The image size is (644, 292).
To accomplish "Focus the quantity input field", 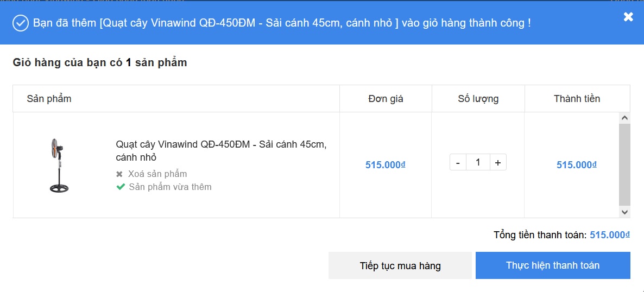I will (478, 162).
